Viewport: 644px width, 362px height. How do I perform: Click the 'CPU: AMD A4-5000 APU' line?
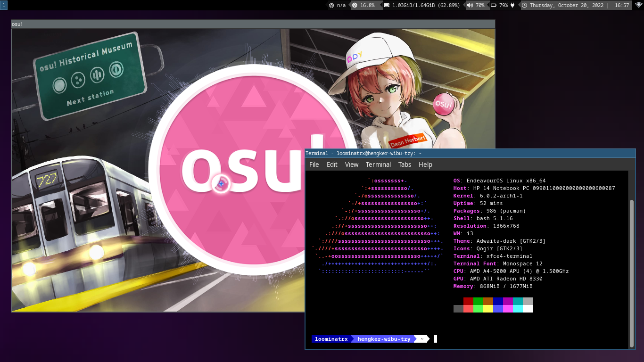tap(511, 271)
